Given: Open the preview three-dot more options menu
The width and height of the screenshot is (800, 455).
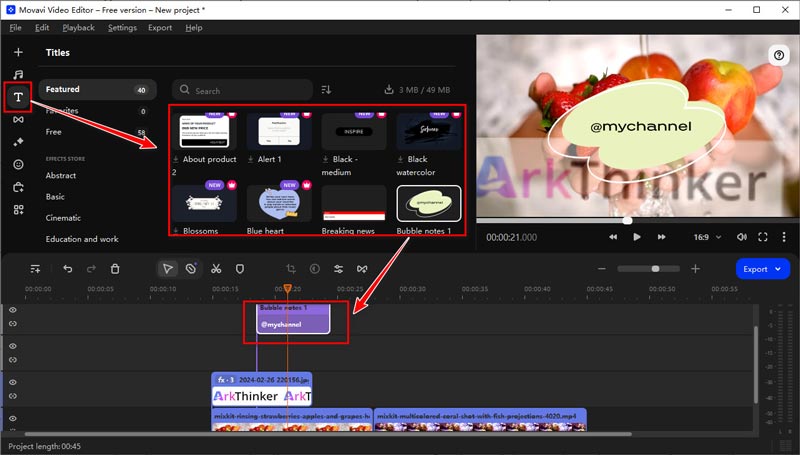Looking at the screenshot, I should [x=784, y=237].
